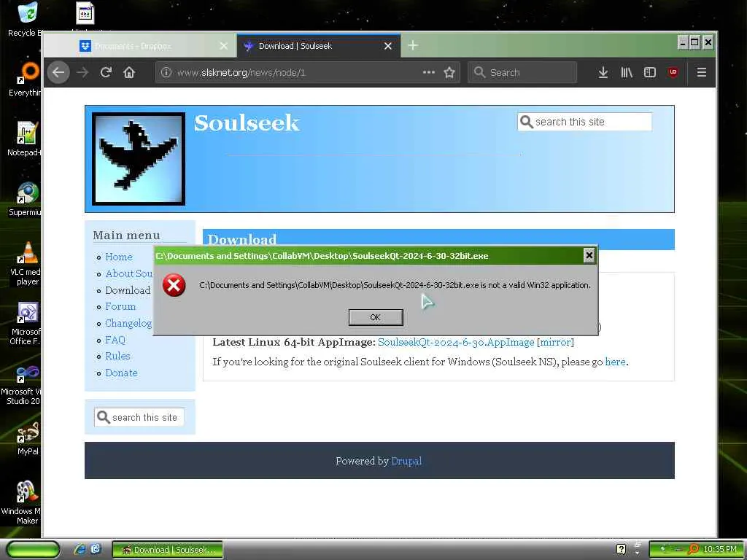Click the sidebar search this site field
Image resolution: width=747 pixels, height=560 pixels.
[x=139, y=417]
